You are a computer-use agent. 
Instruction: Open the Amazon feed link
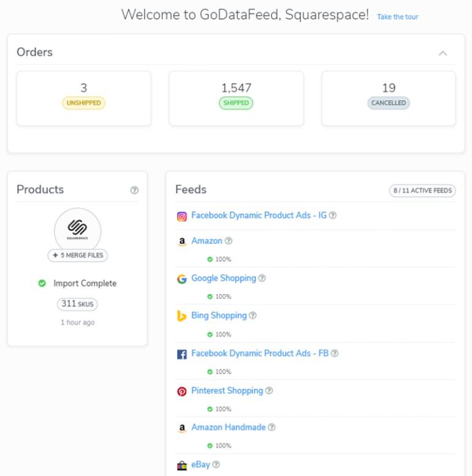207,241
